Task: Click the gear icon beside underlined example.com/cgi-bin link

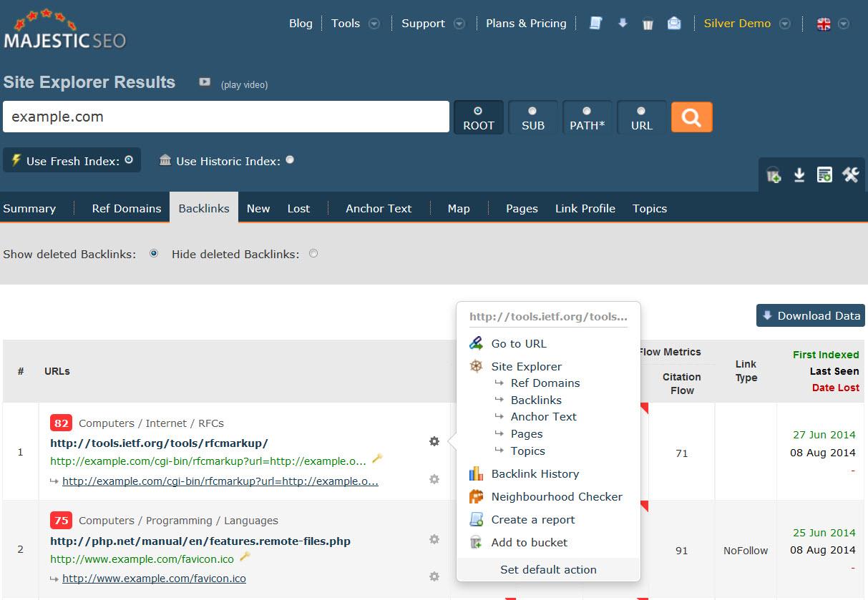Action: pyautogui.click(x=434, y=479)
